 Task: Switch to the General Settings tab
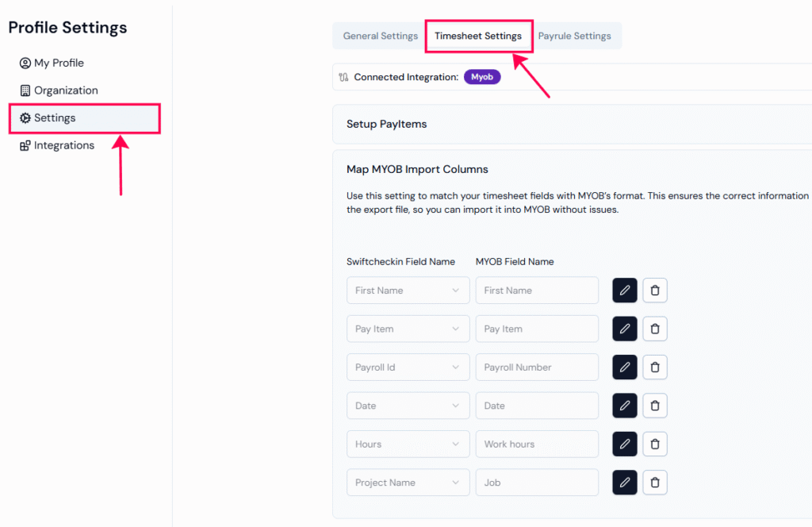[x=380, y=36]
